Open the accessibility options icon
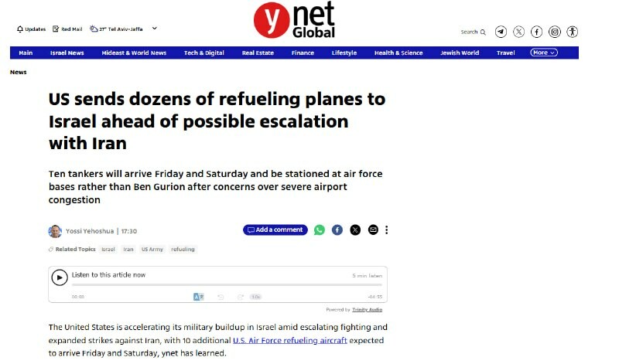The height and width of the screenshot is (364, 619). 573,32
